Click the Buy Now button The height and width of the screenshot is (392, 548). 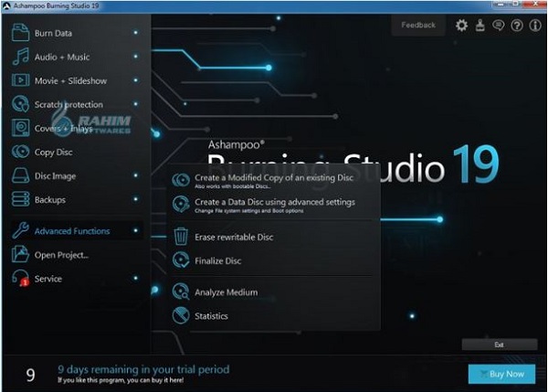[x=501, y=374]
